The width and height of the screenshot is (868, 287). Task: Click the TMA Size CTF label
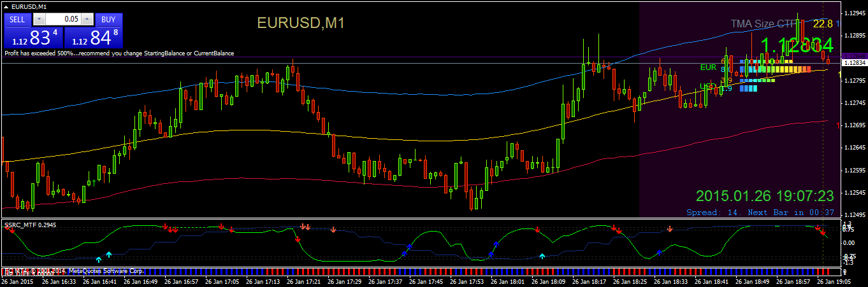764,24
